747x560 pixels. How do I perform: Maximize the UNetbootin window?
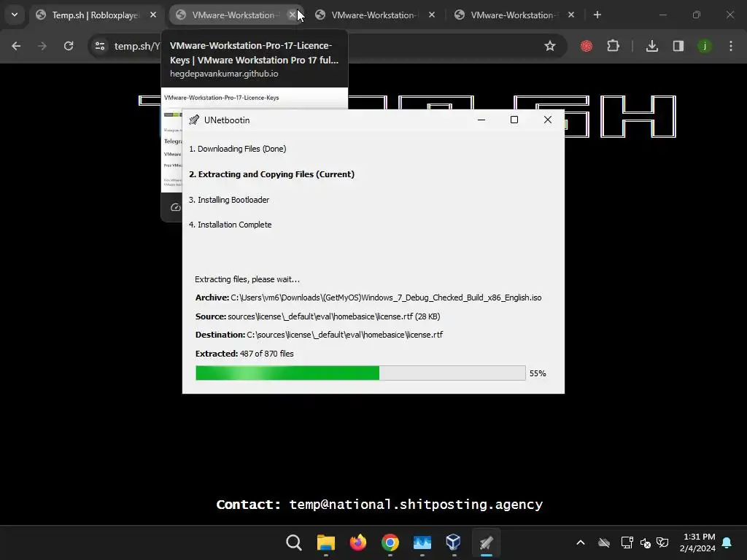514,120
